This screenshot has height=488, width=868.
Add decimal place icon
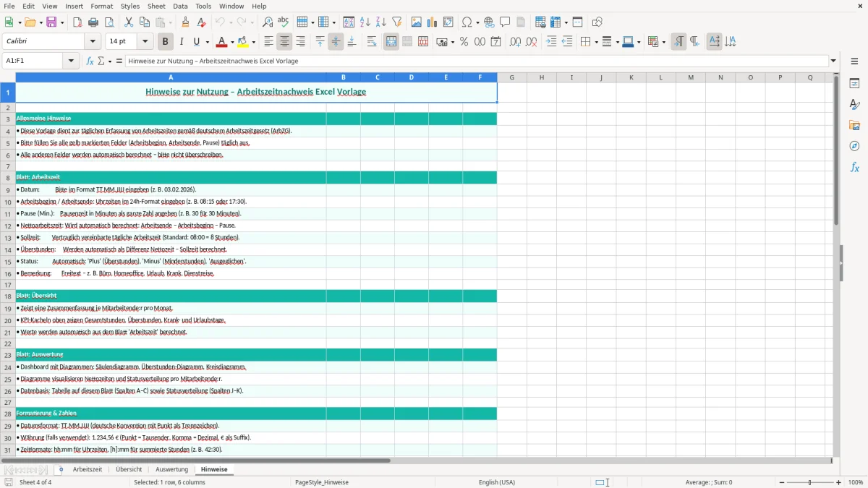point(515,42)
